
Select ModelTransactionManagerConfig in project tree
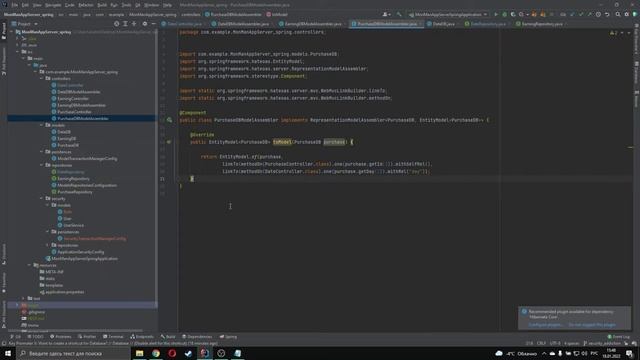(x=87, y=158)
